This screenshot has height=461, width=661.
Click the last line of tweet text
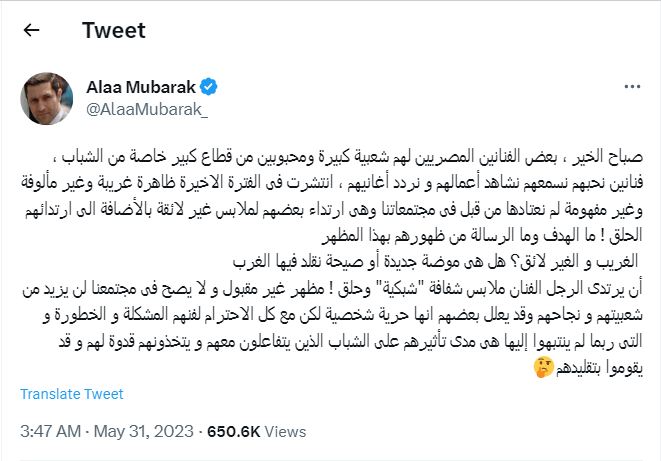[x=588, y=368]
